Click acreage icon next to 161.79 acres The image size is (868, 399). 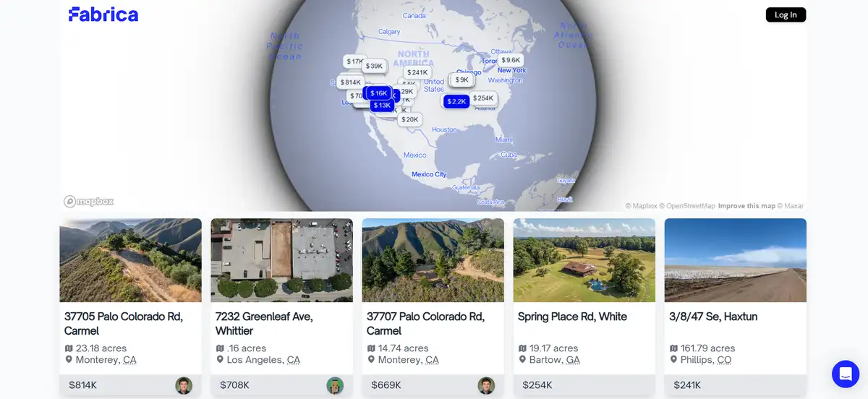pos(673,348)
